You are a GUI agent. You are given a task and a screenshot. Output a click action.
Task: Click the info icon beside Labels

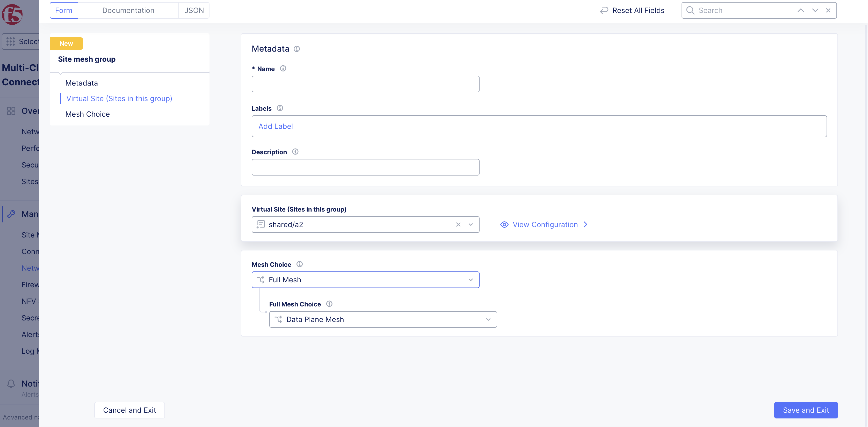pos(280,108)
